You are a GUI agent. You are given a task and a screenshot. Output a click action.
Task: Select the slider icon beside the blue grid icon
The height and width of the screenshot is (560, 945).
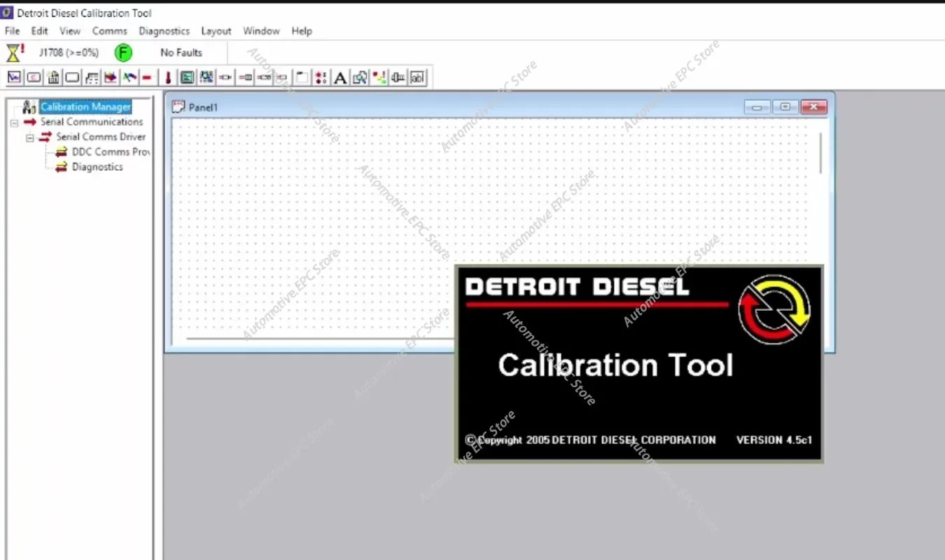click(x=225, y=77)
